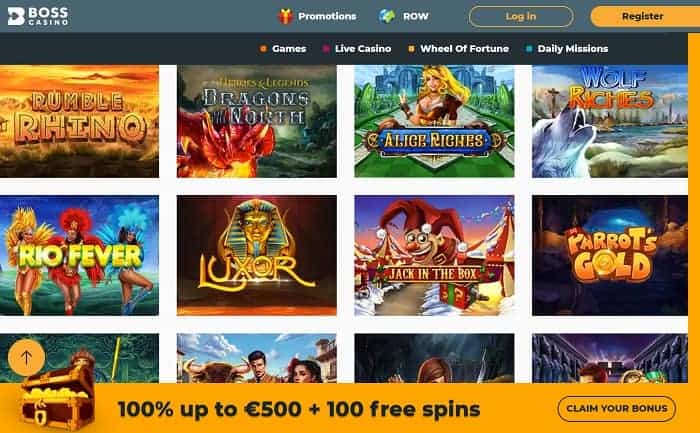This screenshot has height=433, width=700.
Task: Open the Daily Missions section
Action: 573,49
